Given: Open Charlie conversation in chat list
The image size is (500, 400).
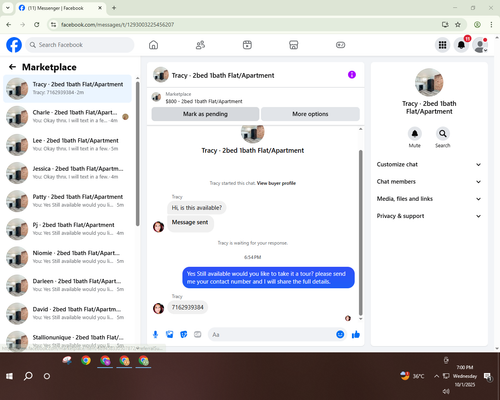Looking at the screenshot, I should [x=67, y=116].
